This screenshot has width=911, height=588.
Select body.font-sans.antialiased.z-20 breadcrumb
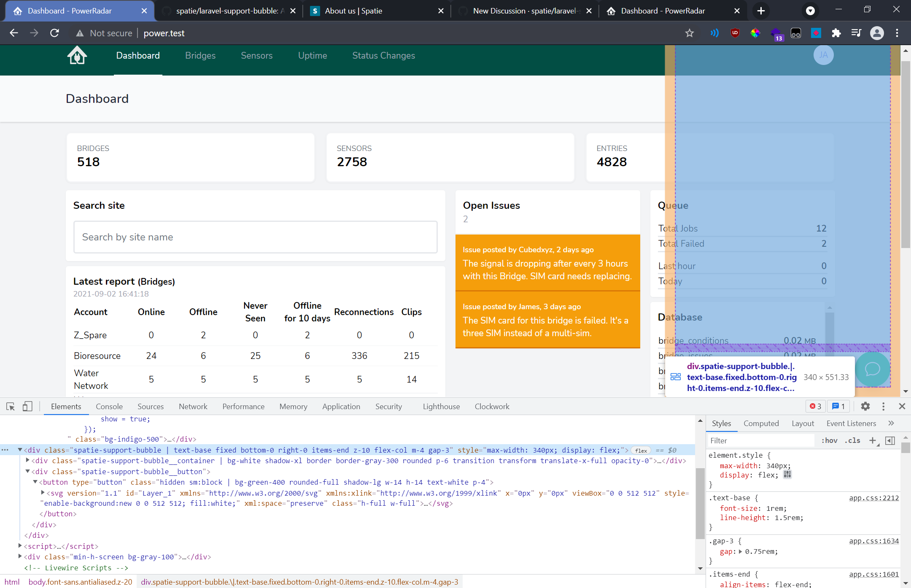(x=80, y=582)
